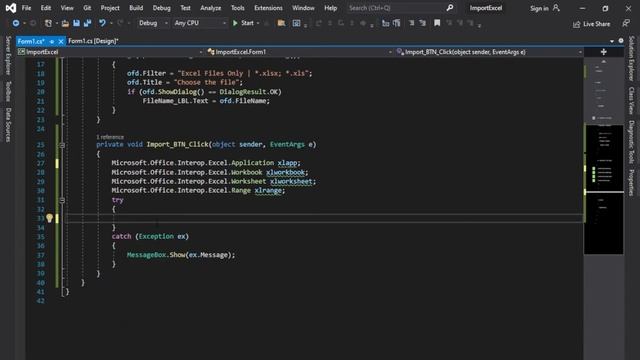
Task: Click the Comment out selected lines icon
Action: [385, 23]
